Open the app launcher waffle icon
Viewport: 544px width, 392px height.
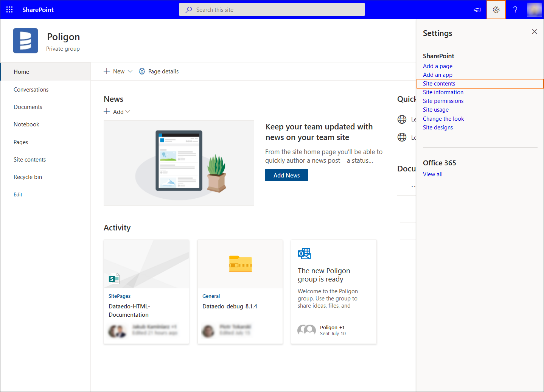click(9, 10)
